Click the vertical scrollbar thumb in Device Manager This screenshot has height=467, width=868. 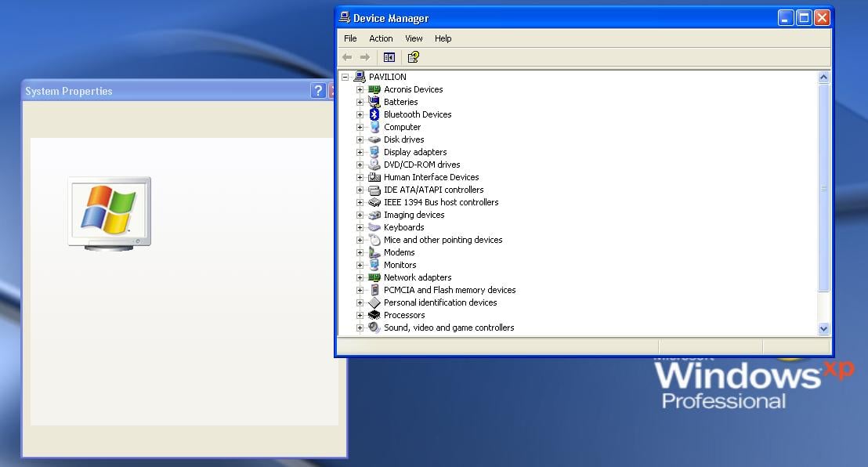(823, 188)
